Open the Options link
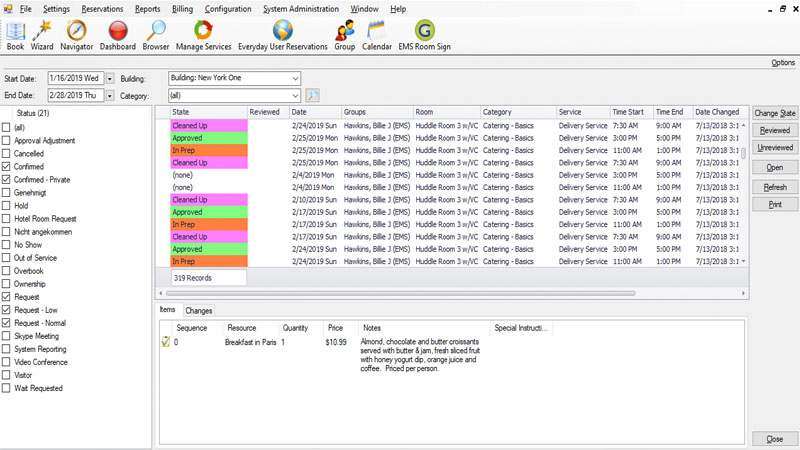 (x=783, y=62)
